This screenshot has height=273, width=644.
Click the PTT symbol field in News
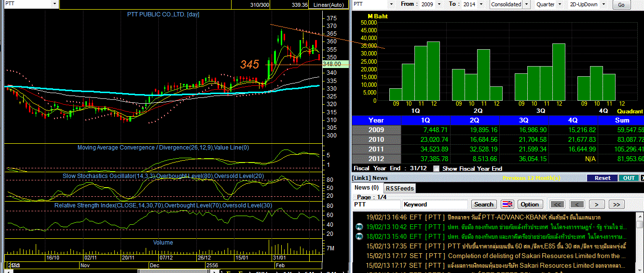tap(376, 205)
